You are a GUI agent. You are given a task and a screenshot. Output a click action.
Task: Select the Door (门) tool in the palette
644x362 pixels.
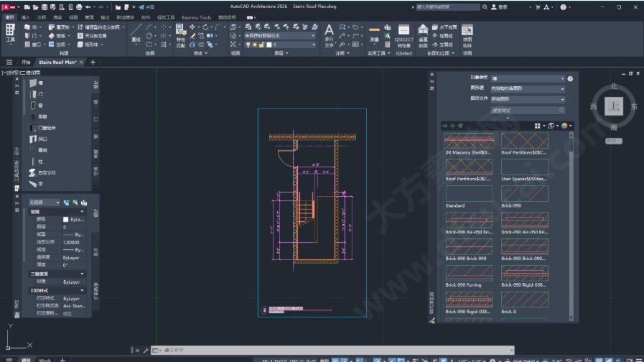36,94
